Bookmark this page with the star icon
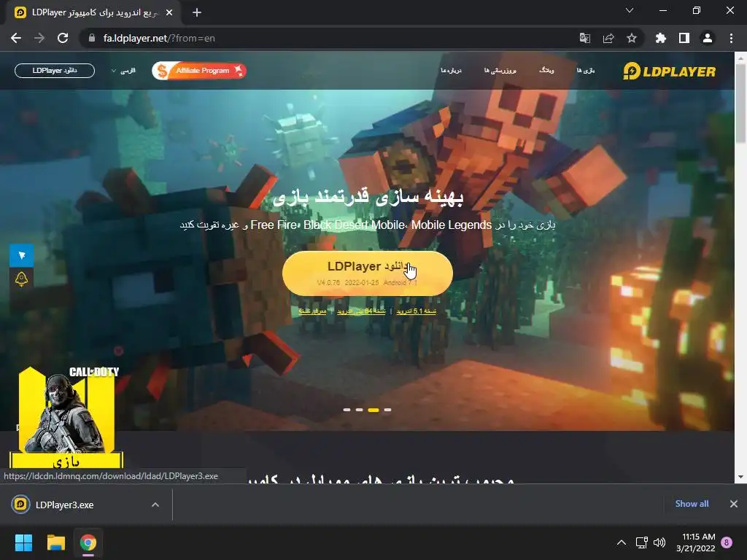 click(632, 38)
